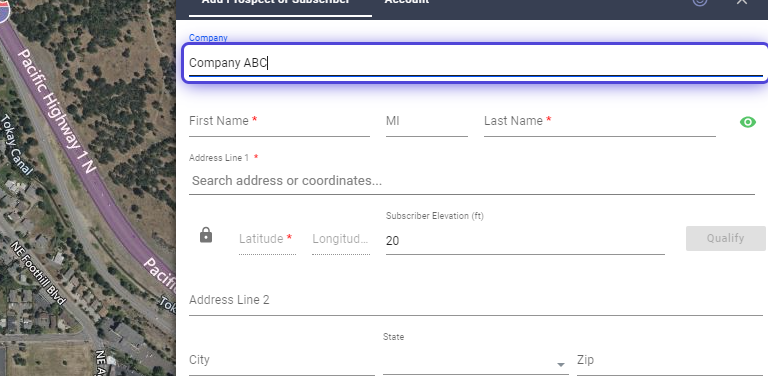
Task: Toggle the green eye visibility icon
Action: click(x=747, y=122)
